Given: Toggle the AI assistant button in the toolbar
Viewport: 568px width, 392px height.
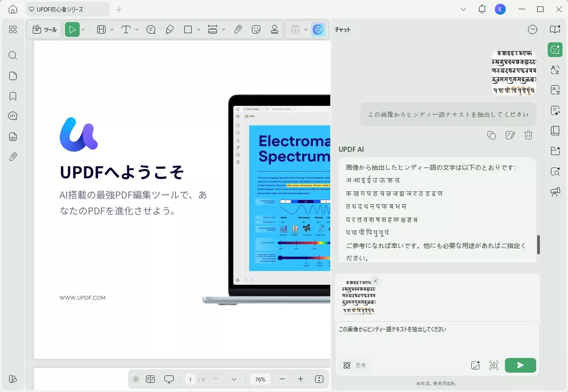Looking at the screenshot, I should pos(318,29).
